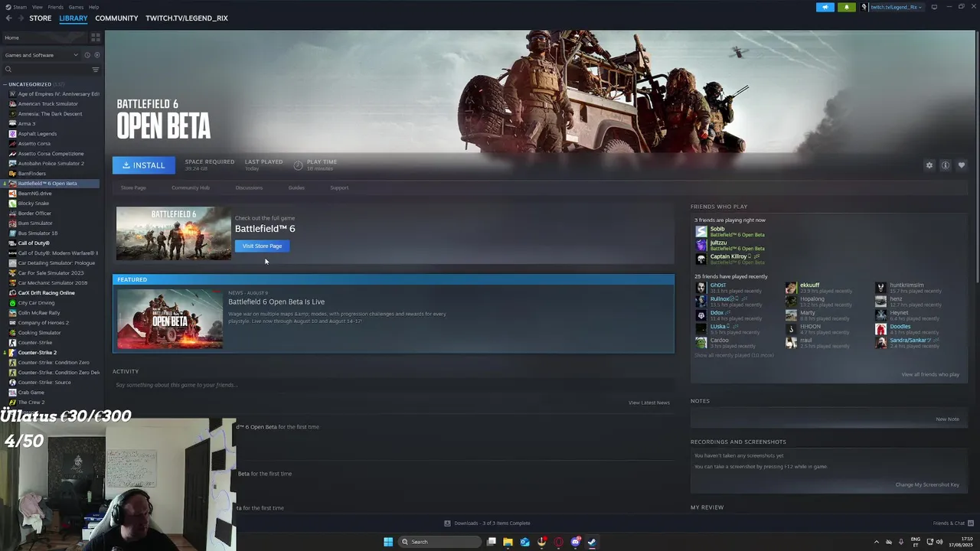
Task: Open TWITCH.TV/LEGEND_RIX profile tab
Action: coord(187,18)
